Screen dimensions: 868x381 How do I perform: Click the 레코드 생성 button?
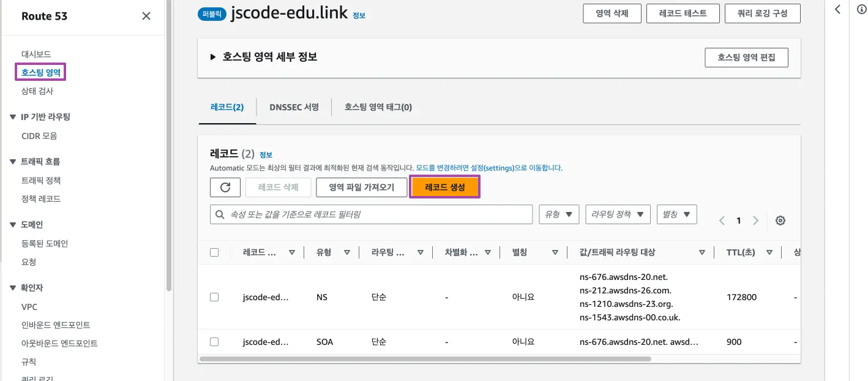445,187
